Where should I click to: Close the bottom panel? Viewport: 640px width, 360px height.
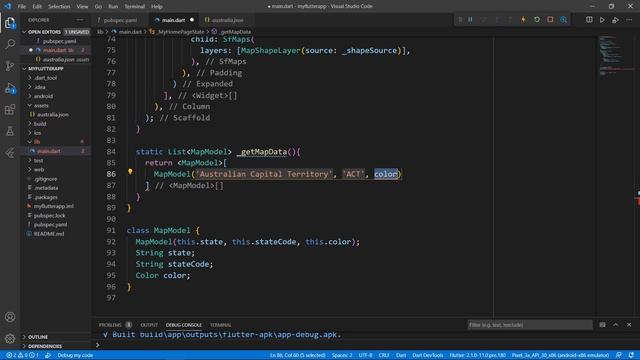[629, 325]
